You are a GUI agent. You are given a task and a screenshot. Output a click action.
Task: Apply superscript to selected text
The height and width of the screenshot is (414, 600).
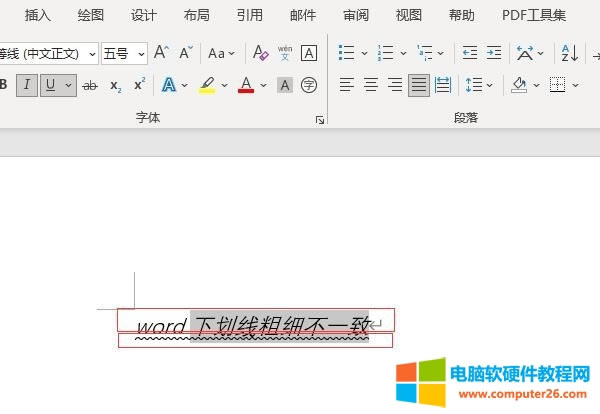(x=139, y=86)
